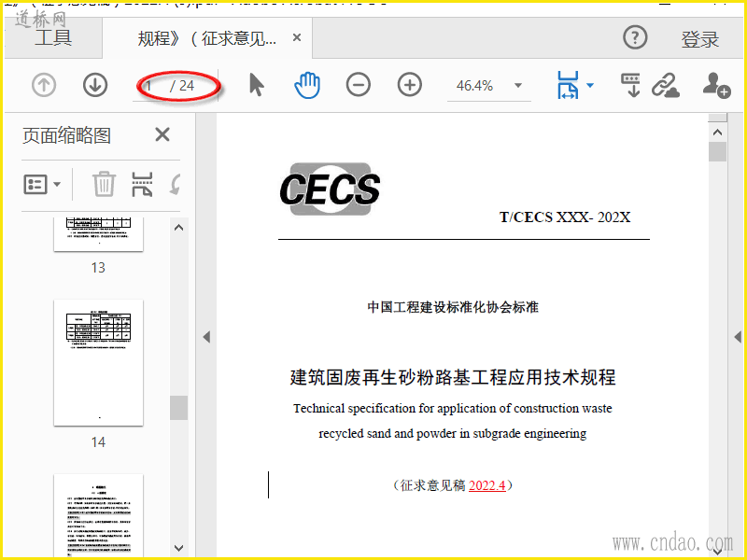Click the CECS logo on the page
The image size is (747, 560).
[330, 189]
